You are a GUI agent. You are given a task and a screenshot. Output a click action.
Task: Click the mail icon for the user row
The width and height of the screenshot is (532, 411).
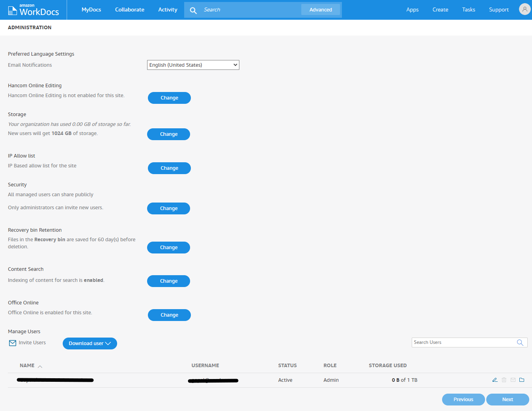point(513,380)
